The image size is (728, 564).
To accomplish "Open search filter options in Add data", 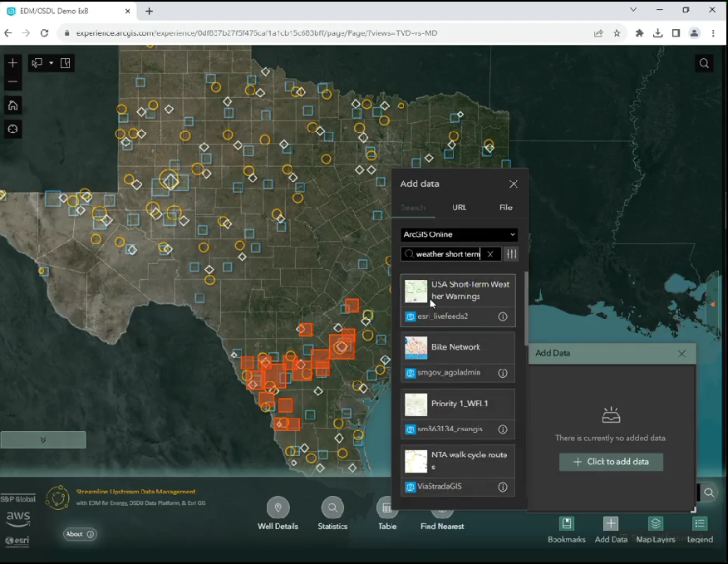I will click(511, 254).
